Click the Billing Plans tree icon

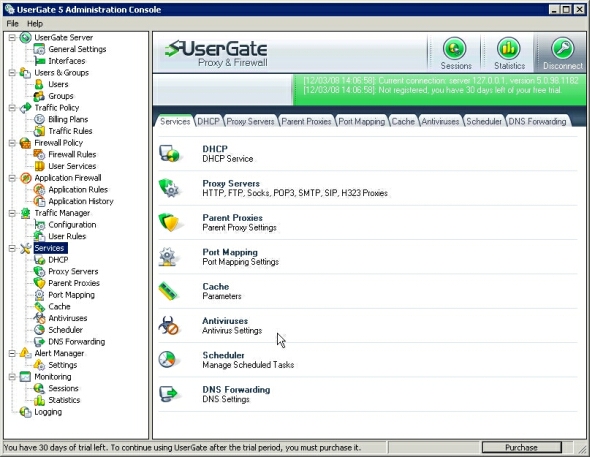(39, 119)
